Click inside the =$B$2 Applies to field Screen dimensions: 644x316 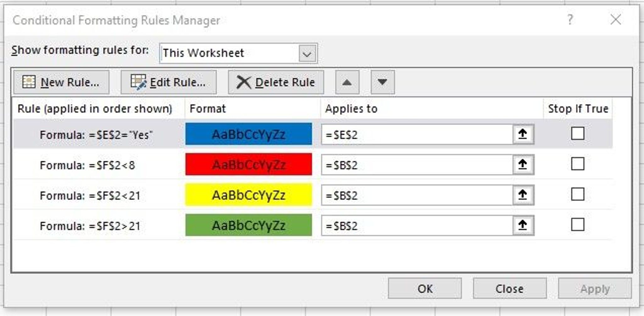click(x=409, y=165)
